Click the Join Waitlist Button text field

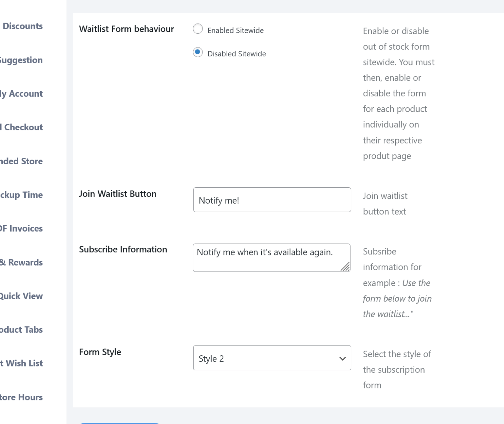coord(272,200)
